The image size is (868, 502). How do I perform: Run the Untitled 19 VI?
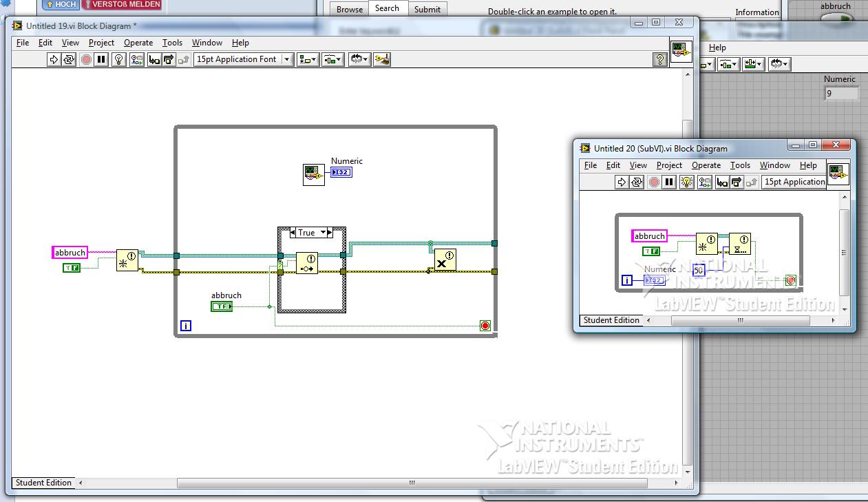pyautogui.click(x=54, y=59)
